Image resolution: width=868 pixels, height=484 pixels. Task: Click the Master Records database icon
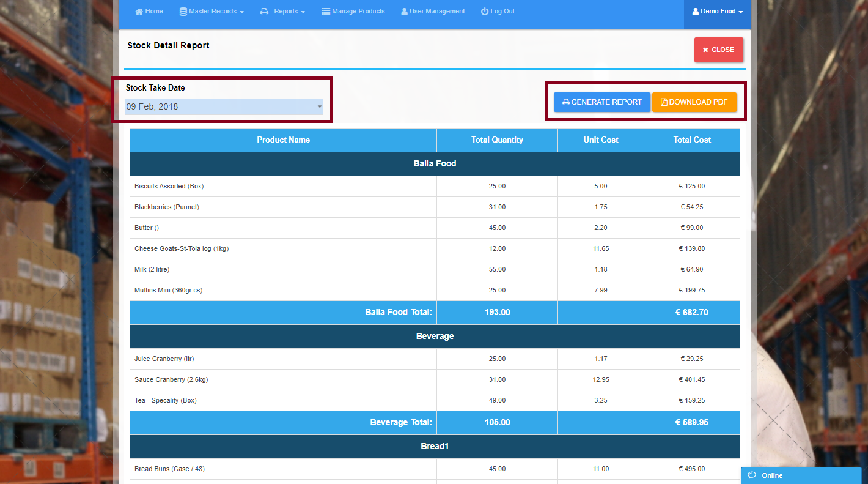click(x=183, y=12)
